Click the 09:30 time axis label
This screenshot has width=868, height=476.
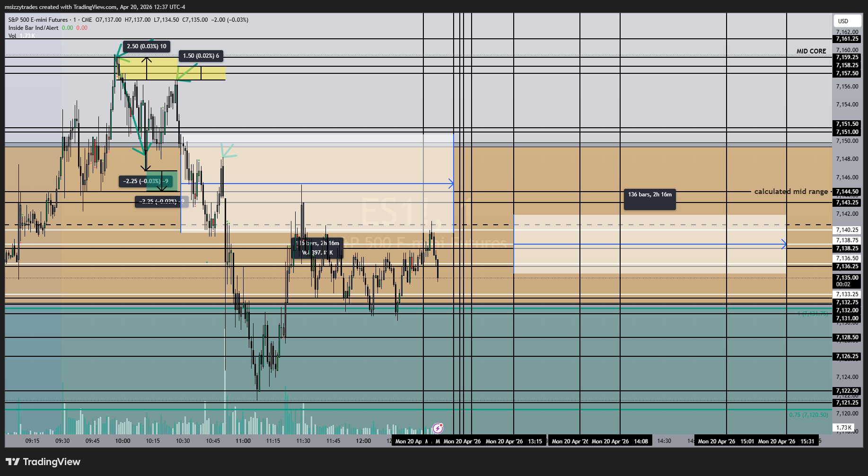[62, 441]
